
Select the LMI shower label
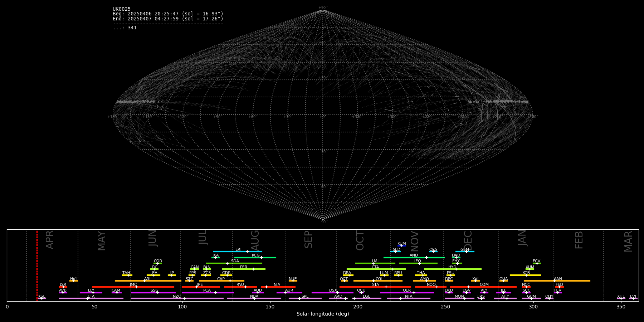[x=375, y=261]
